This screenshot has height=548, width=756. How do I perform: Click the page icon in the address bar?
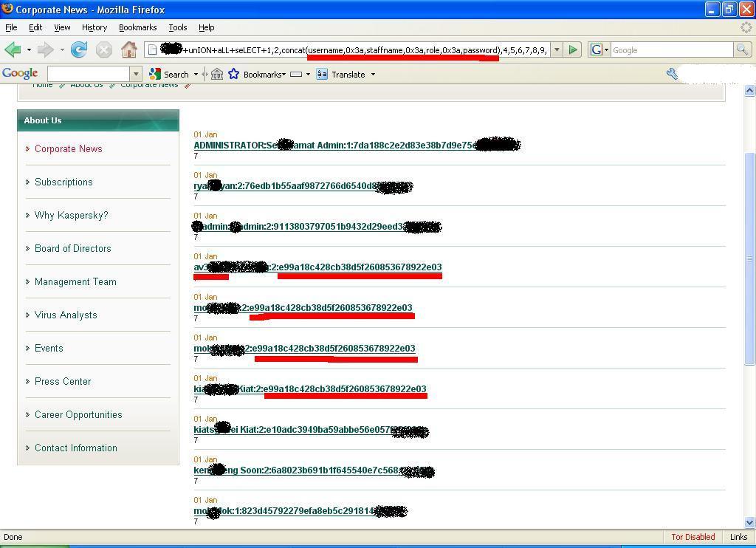152,49
